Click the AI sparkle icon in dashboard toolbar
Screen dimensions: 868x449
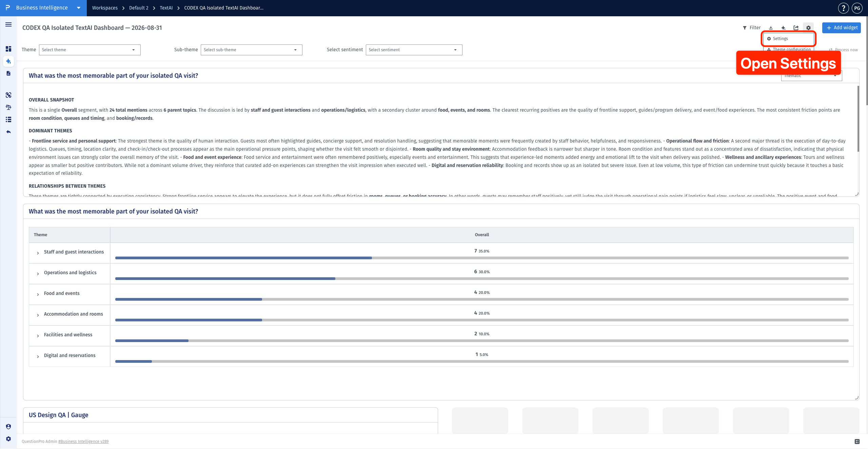(783, 28)
